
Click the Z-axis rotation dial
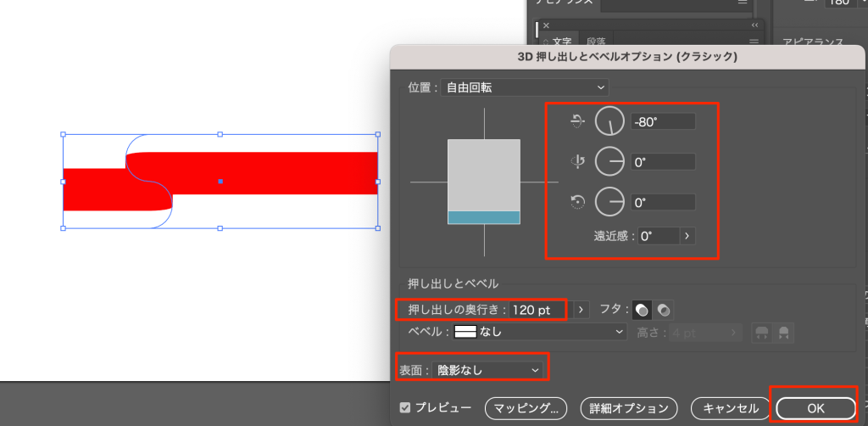click(609, 202)
